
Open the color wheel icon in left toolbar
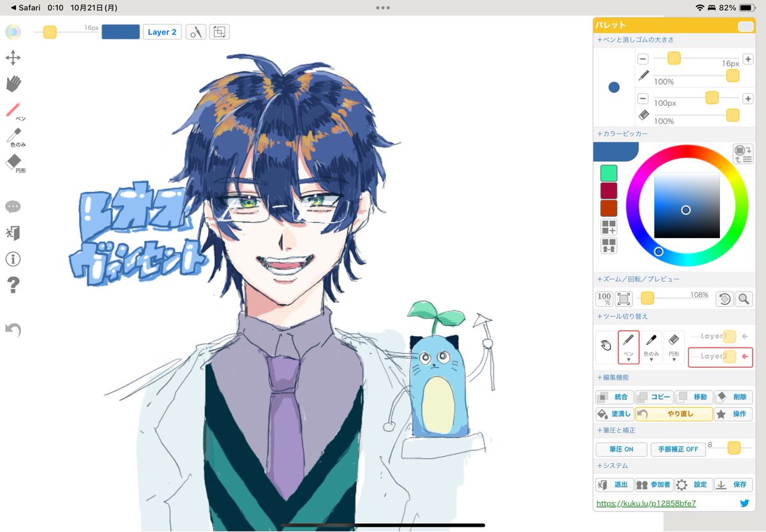pyautogui.click(x=13, y=32)
